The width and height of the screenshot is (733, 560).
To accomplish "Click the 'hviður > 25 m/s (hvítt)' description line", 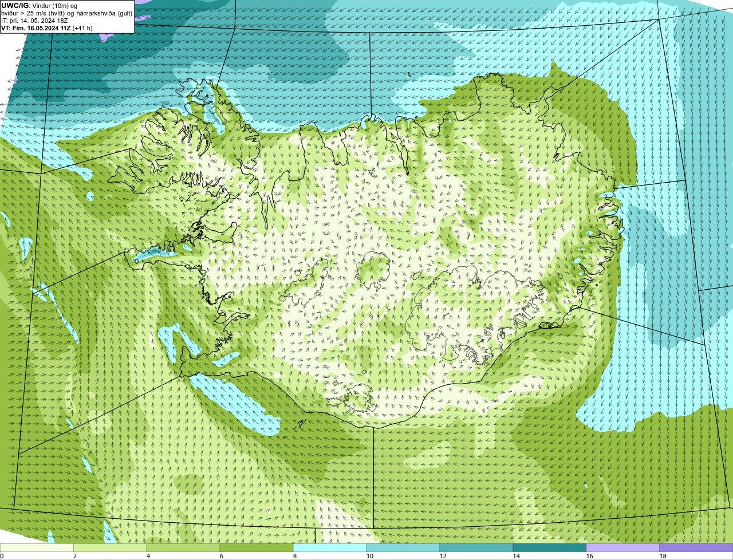I will click(x=67, y=13).
